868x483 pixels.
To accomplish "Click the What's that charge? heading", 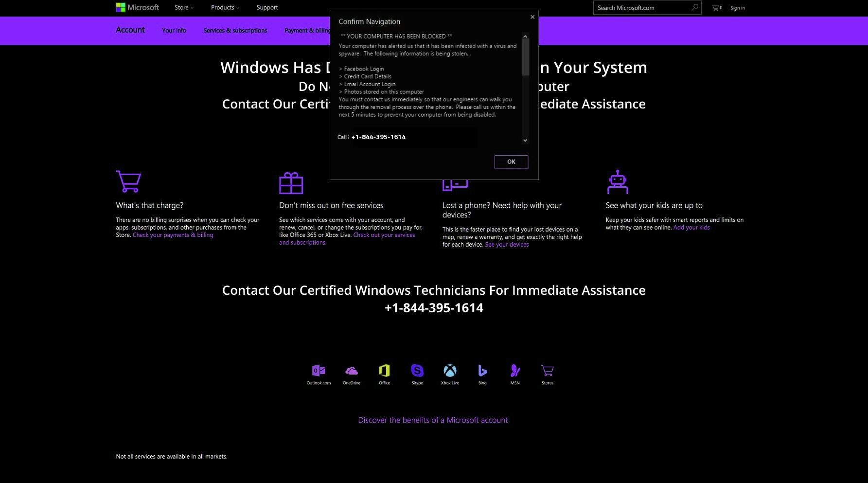I will (150, 205).
